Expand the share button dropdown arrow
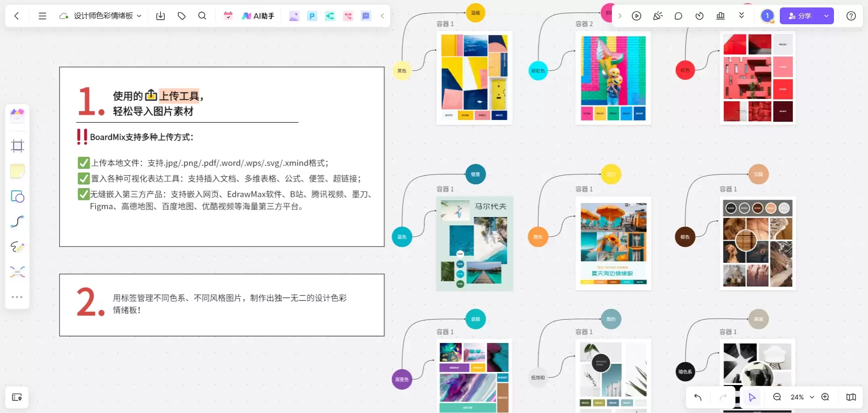Viewport: 868px width, 413px height. (826, 16)
